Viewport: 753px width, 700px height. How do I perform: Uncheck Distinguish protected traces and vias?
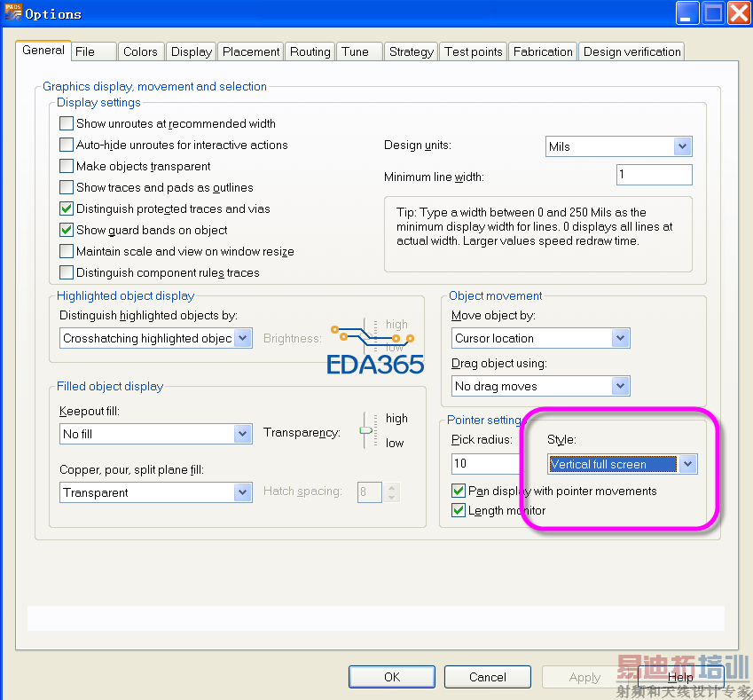pos(67,208)
